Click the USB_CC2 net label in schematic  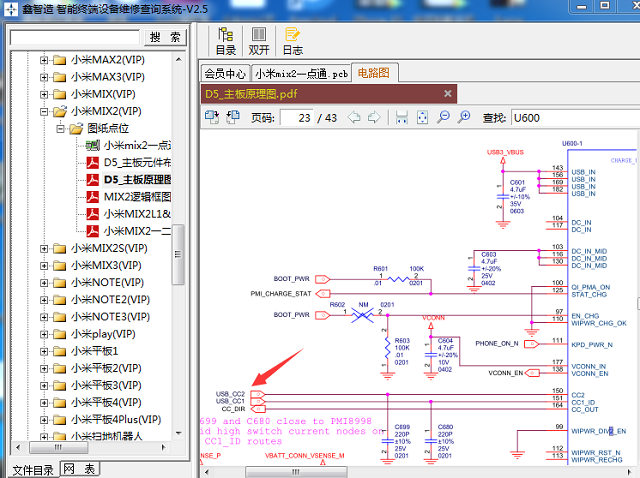tap(230, 394)
